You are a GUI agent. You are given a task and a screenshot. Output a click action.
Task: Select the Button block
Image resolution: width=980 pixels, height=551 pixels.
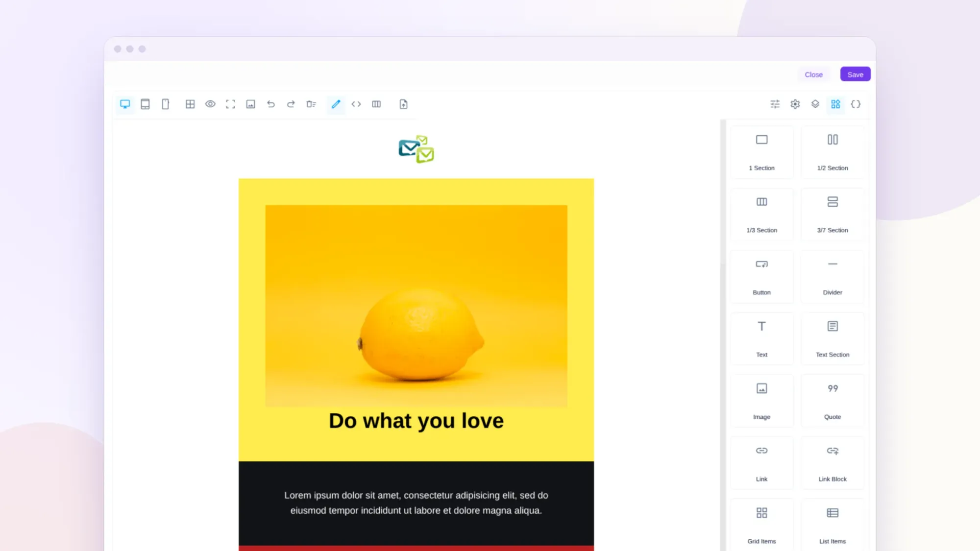(x=761, y=277)
